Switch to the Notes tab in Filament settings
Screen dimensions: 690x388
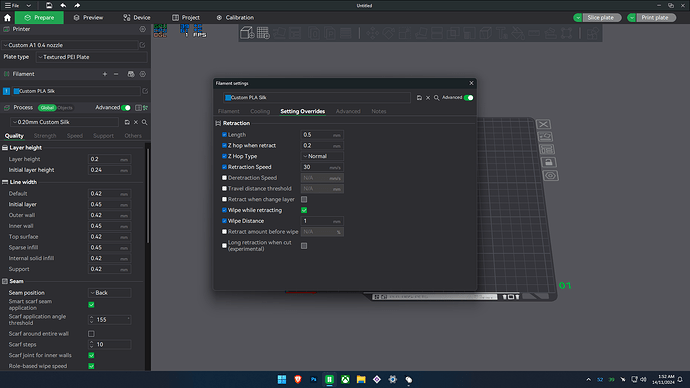[x=378, y=111]
